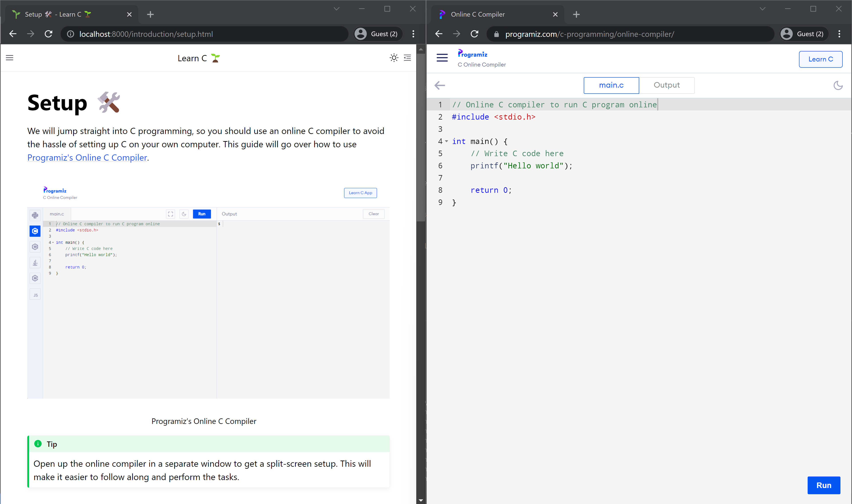Open the Learn C sidebar hamburger menu
Image resolution: width=852 pixels, height=504 pixels.
[10, 58]
